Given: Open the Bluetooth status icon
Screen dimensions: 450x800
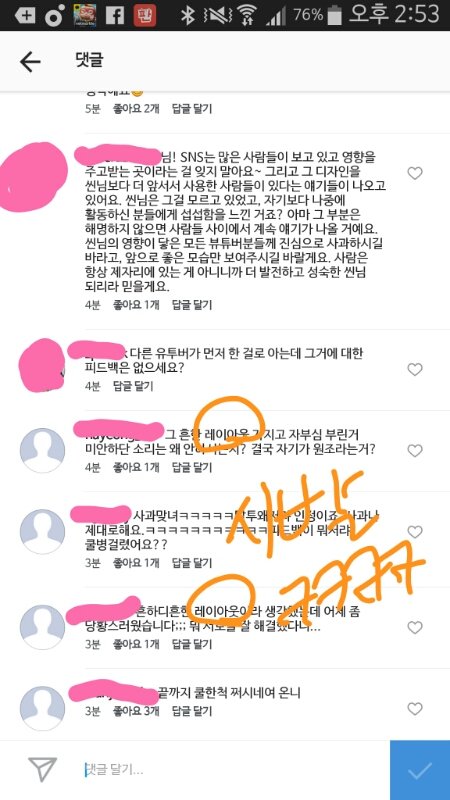Looking at the screenshot, I should point(188,15).
